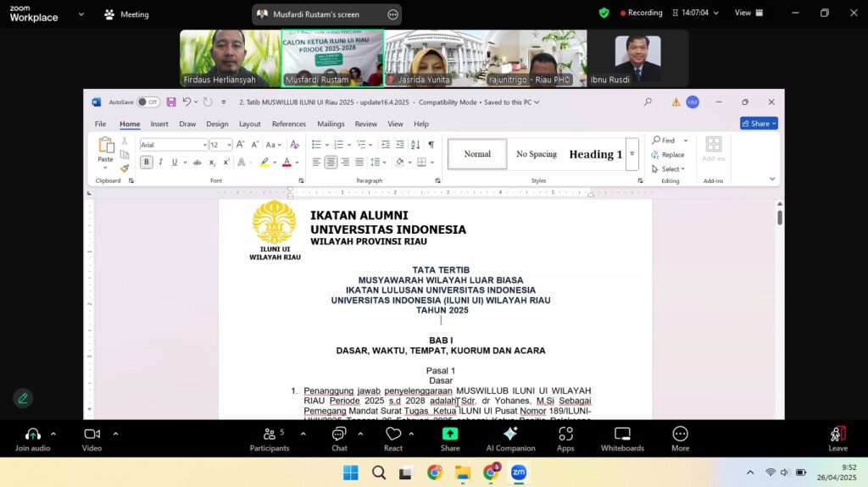868x487 pixels.
Task: Open Select dropdown in Editing group
Action: 668,169
